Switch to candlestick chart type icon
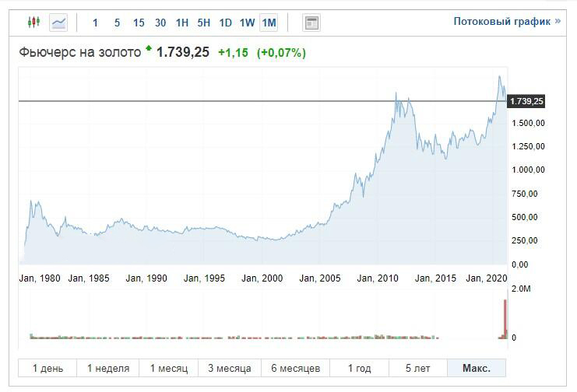Viewport: 577px width, 392px height. tap(33, 23)
